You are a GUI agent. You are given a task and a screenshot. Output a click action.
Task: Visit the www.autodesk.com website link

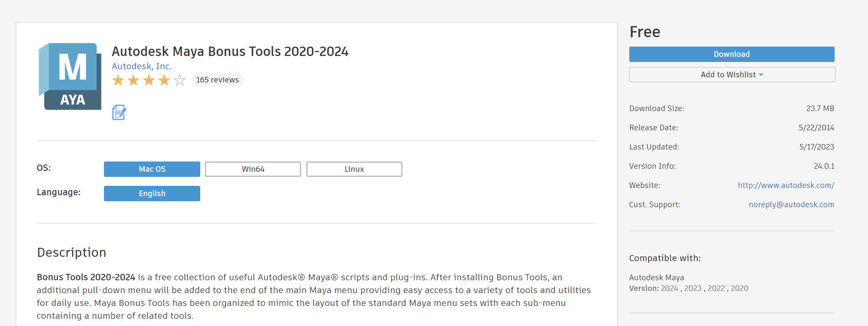coord(786,185)
